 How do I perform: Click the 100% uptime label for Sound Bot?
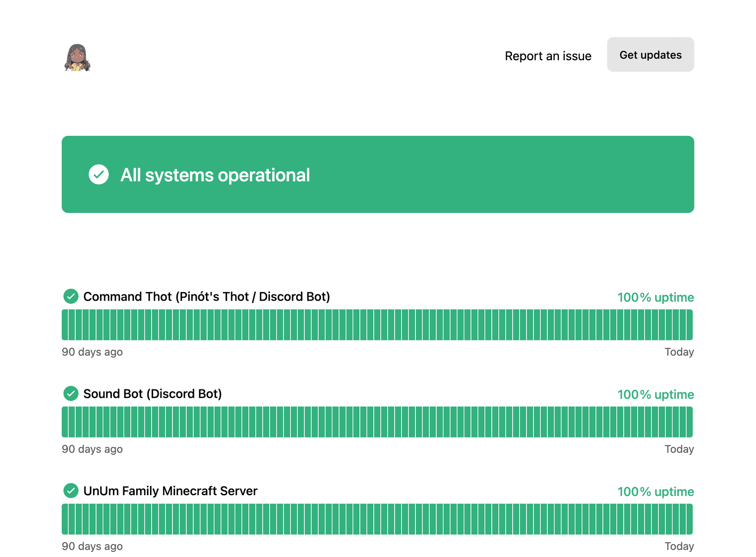(655, 394)
